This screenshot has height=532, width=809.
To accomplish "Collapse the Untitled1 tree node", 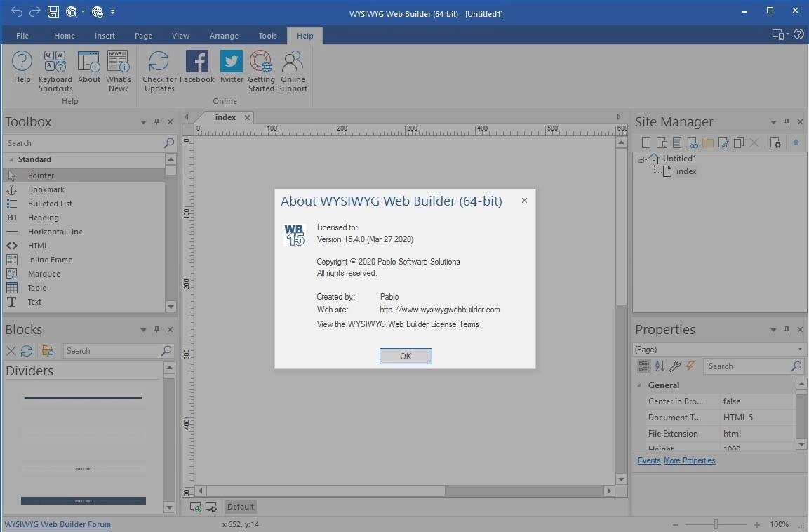I will coord(641,159).
